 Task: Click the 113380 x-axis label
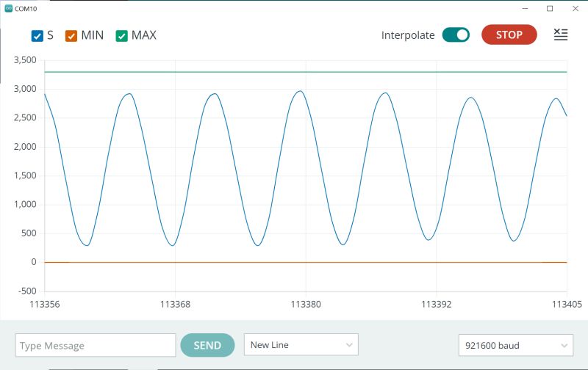point(306,304)
